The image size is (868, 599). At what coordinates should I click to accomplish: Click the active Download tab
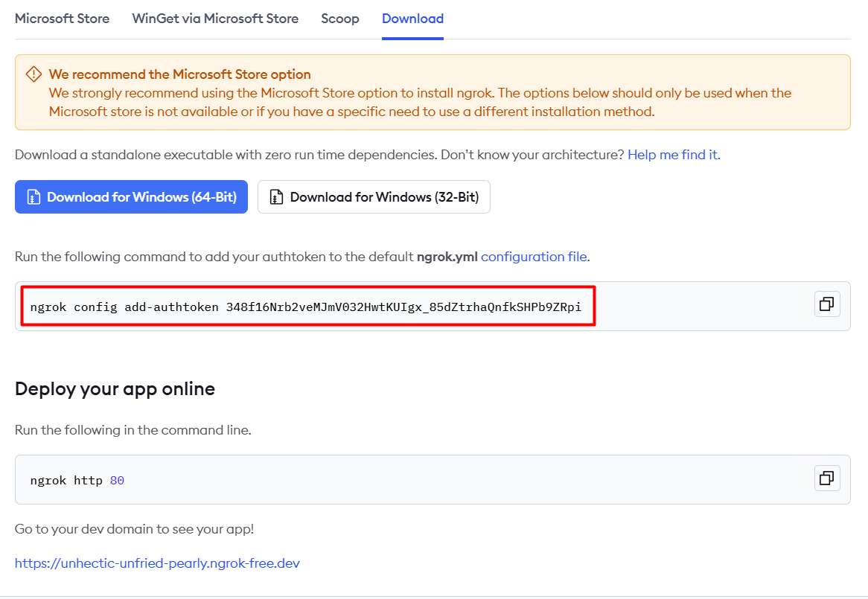tap(412, 19)
